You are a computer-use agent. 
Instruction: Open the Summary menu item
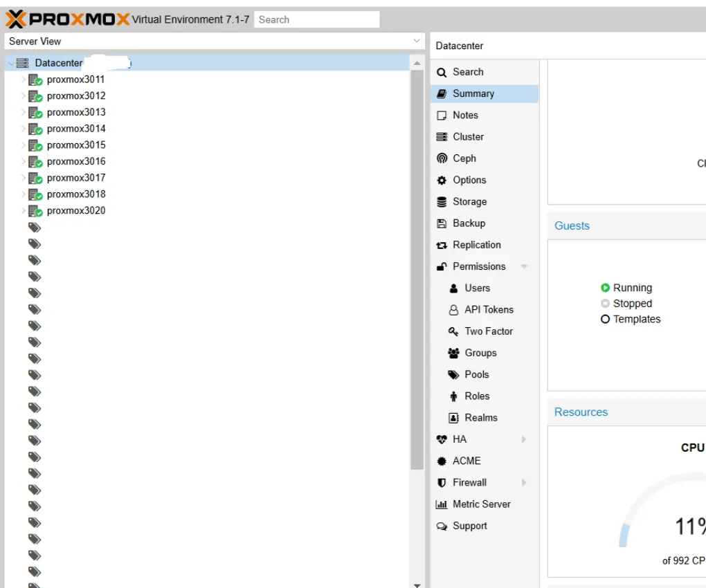pyautogui.click(x=485, y=93)
